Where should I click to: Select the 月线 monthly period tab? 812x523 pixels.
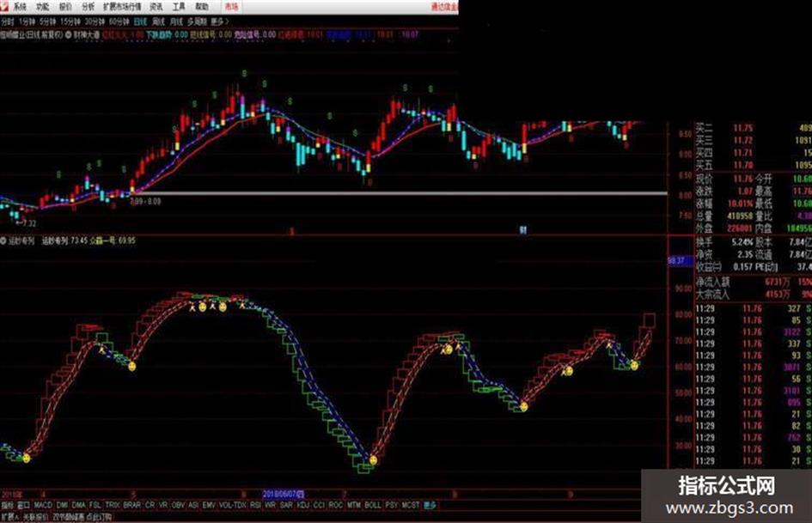(177, 21)
